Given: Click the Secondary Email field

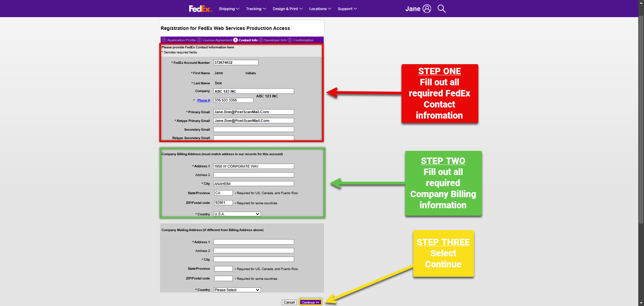Looking at the screenshot, I should point(254,129).
